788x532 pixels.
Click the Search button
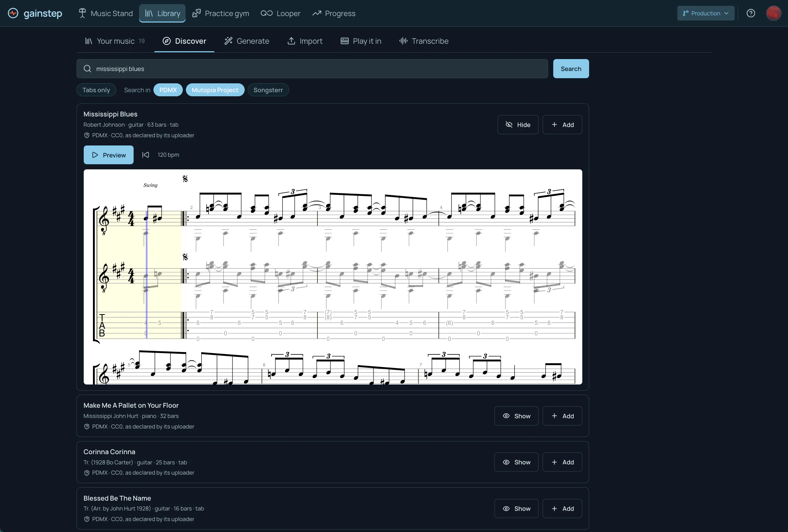tap(571, 69)
